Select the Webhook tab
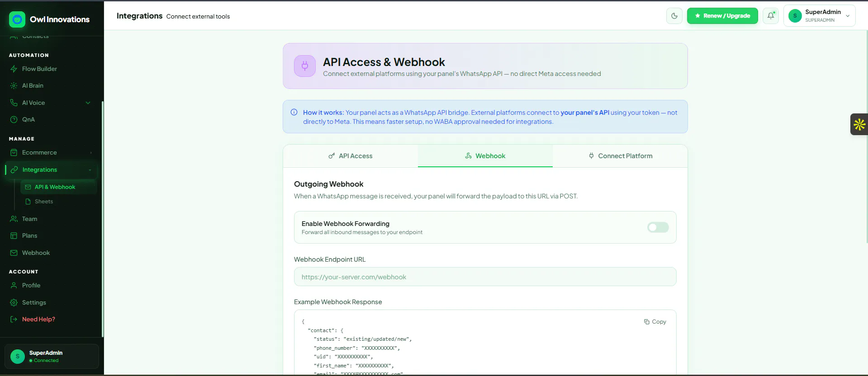Image resolution: width=868 pixels, height=376 pixels. click(x=485, y=156)
